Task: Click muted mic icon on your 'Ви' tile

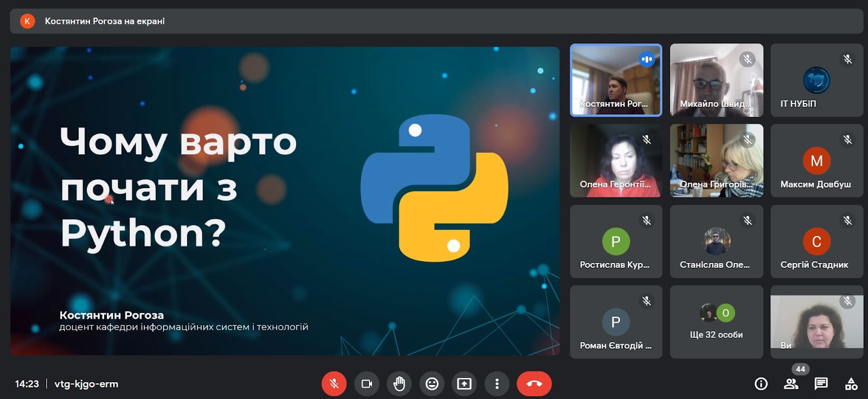Action: tap(848, 301)
